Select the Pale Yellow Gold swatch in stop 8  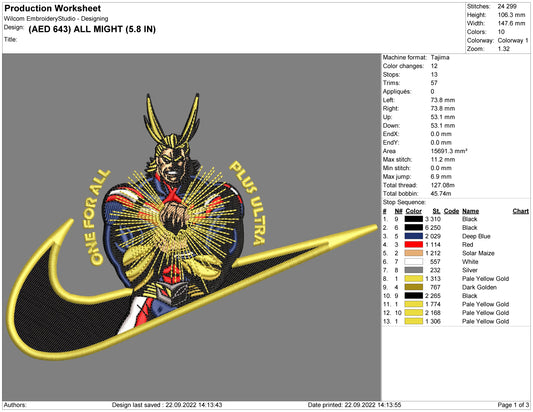point(414,279)
